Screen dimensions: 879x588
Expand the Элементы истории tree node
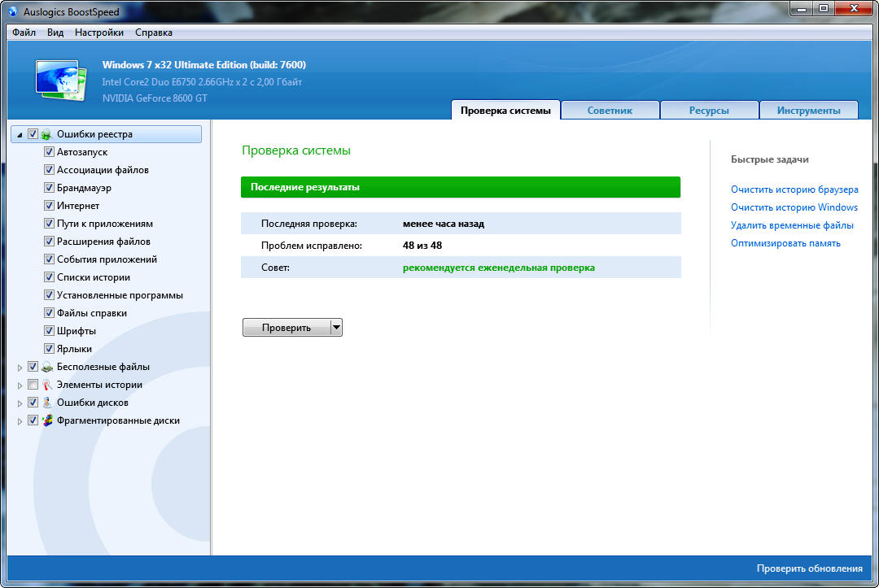pyautogui.click(x=20, y=385)
